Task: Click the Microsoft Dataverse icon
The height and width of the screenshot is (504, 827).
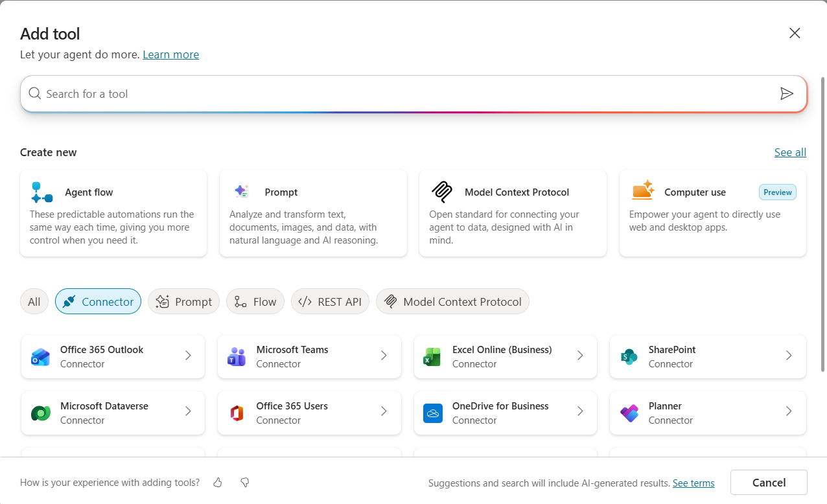Action: (40, 413)
